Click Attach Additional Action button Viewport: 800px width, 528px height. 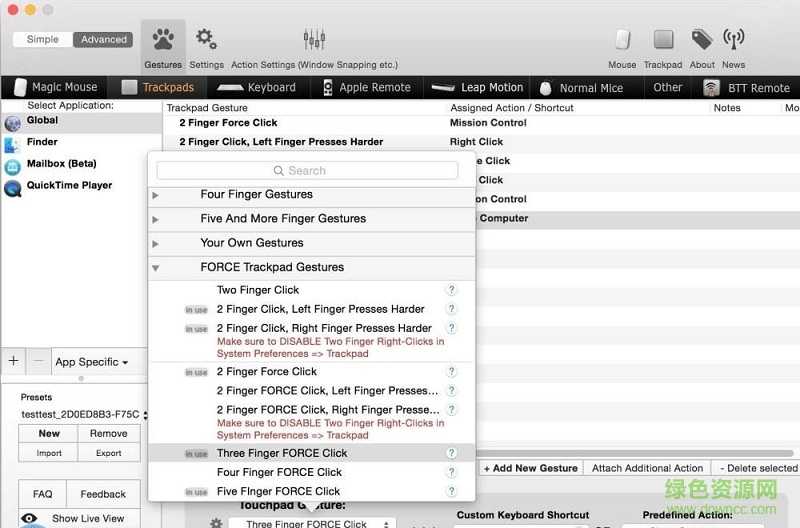pyautogui.click(x=647, y=468)
